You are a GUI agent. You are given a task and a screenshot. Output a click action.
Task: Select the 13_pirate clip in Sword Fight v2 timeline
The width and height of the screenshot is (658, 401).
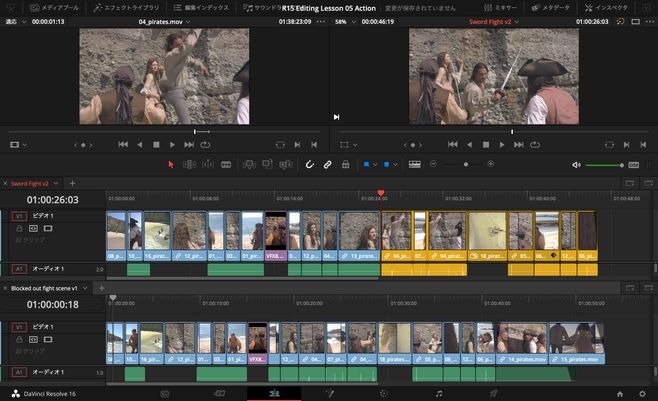pos(359,236)
